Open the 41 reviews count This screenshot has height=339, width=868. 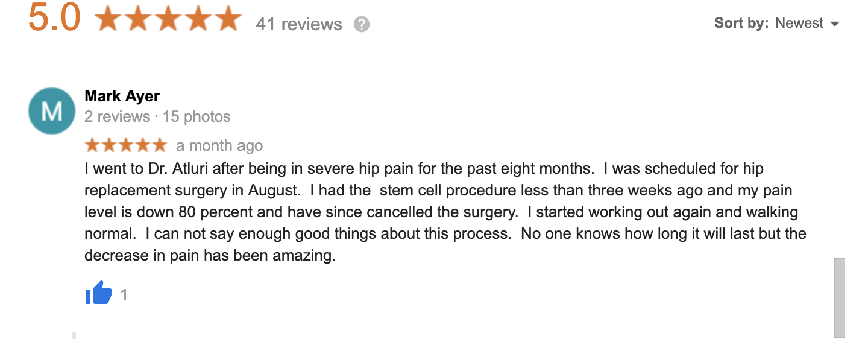[299, 24]
